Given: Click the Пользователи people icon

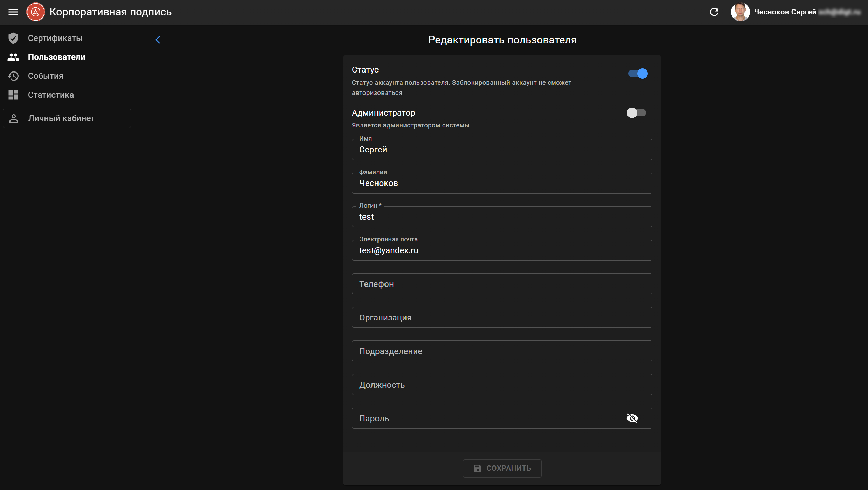Looking at the screenshot, I should [x=13, y=57].
